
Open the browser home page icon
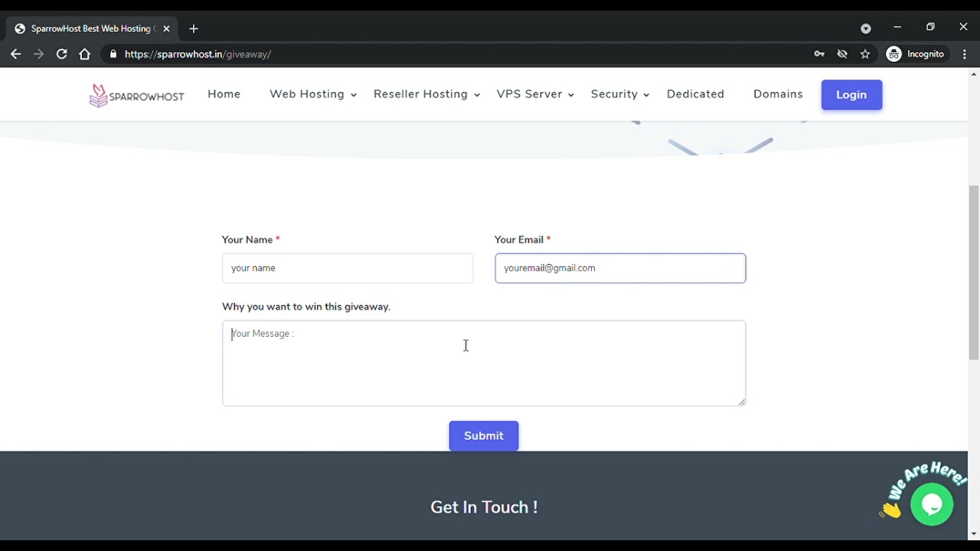(84, 54)
